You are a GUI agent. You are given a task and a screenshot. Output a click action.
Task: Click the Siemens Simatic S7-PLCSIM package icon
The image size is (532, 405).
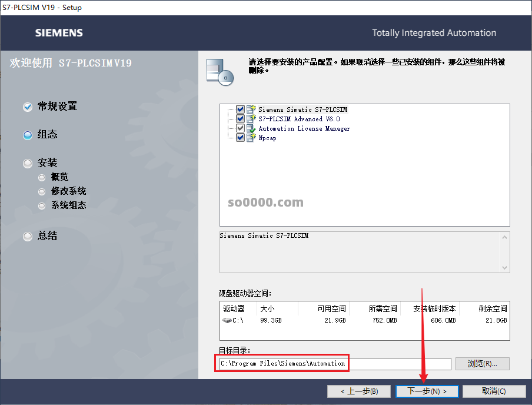click(251, 109)
